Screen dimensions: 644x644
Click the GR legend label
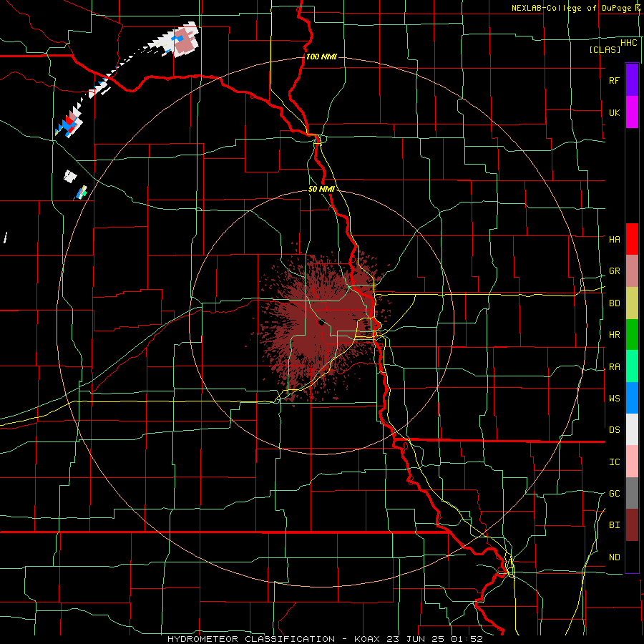coord(614,271)
